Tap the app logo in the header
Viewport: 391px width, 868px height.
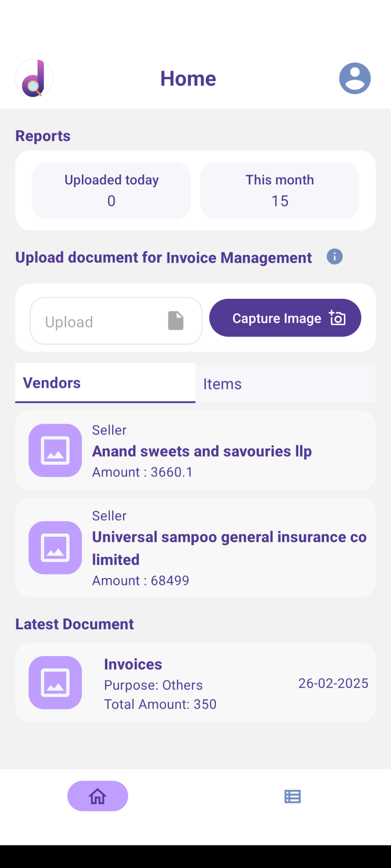click(x=34, y=78)
